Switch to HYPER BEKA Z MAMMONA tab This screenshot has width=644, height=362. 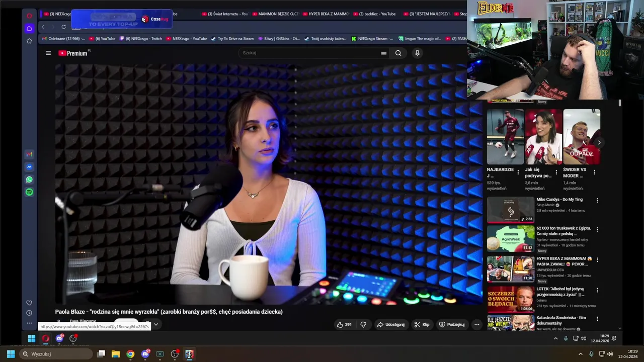click(326, 14)
